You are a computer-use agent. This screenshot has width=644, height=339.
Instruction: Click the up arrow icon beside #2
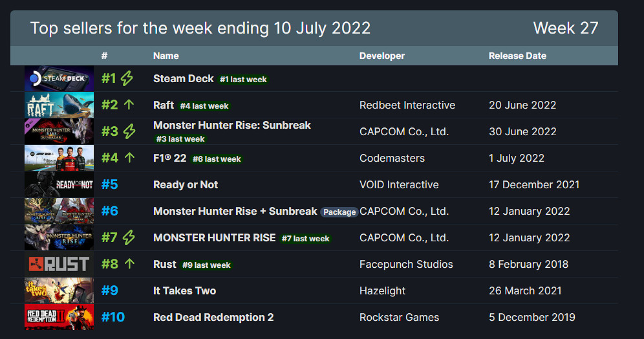point(129,105)
